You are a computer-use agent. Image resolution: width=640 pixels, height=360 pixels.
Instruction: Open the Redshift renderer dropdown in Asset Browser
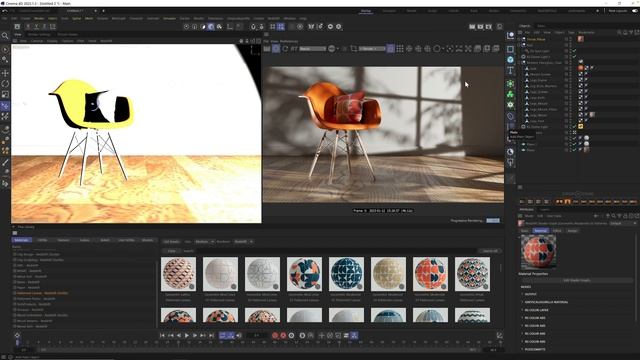243,242
